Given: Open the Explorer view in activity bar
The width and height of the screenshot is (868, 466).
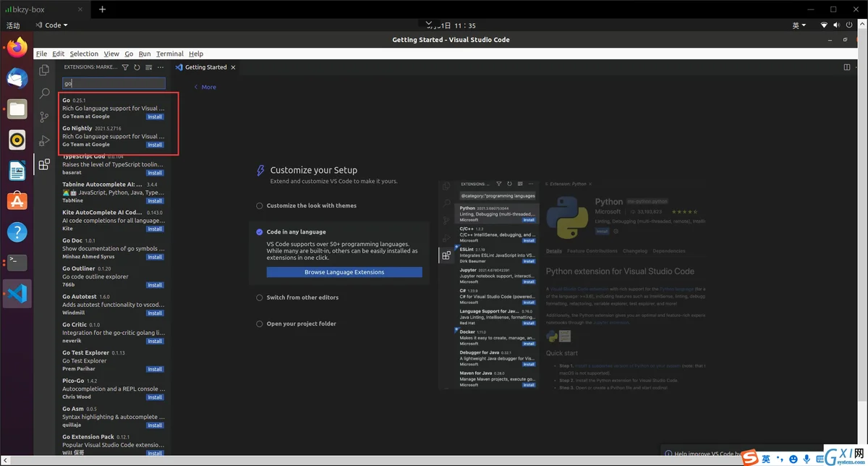Looking at the screenshot, I should point(44,70).
